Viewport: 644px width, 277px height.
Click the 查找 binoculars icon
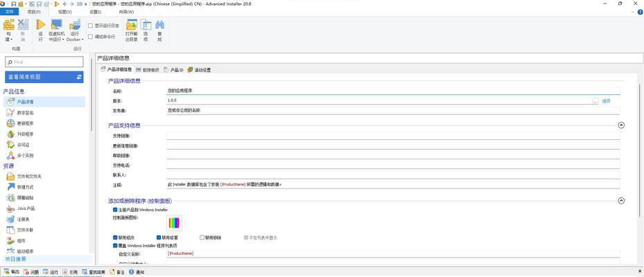coord(160,25)
